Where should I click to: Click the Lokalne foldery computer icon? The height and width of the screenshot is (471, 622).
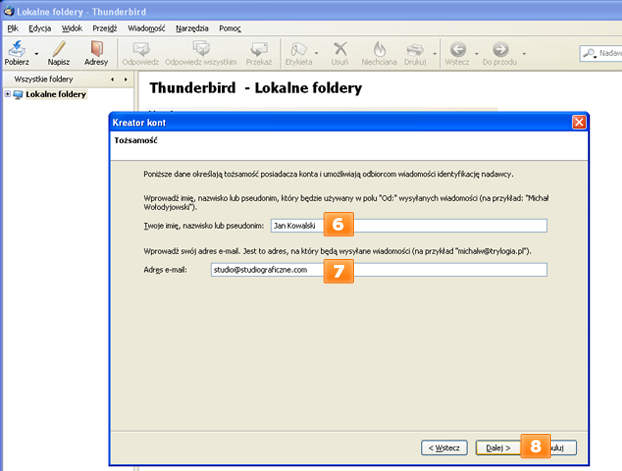point(18,94)
